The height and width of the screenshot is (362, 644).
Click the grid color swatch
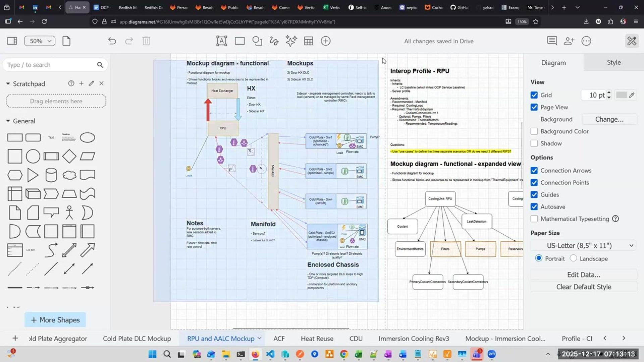coord(621,95)
